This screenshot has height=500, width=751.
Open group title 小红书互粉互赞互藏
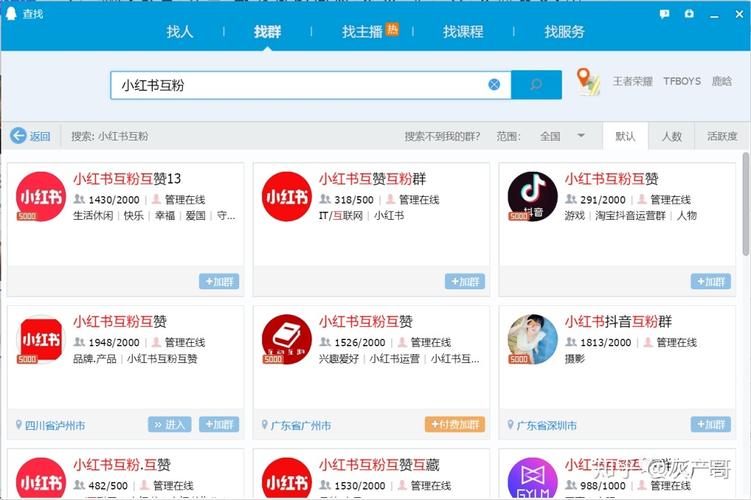coord(379,465)
